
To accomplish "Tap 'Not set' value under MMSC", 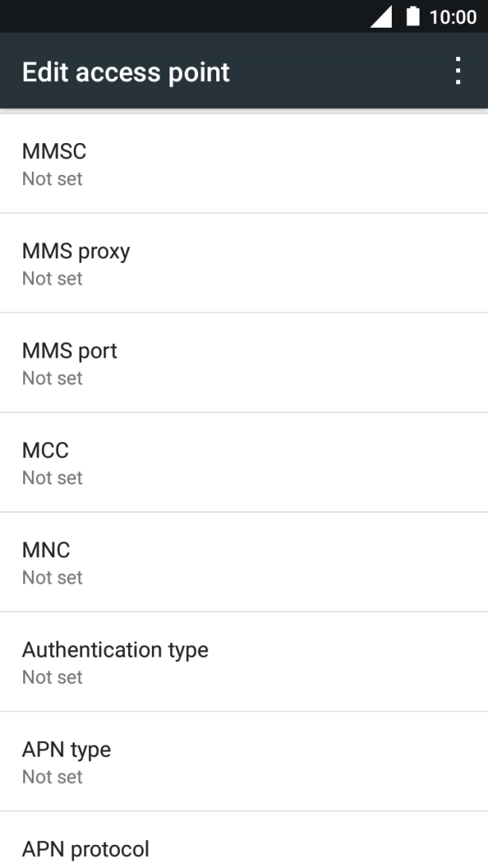I will 52,179.
